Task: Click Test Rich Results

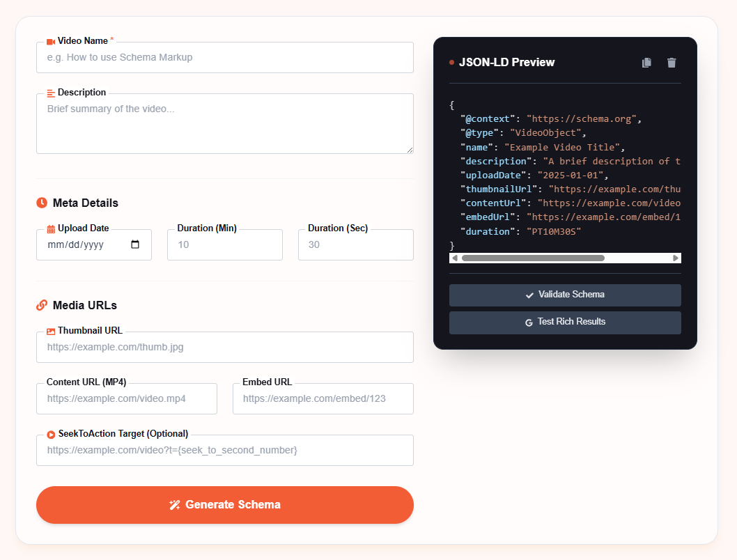Action: (565, 322)
